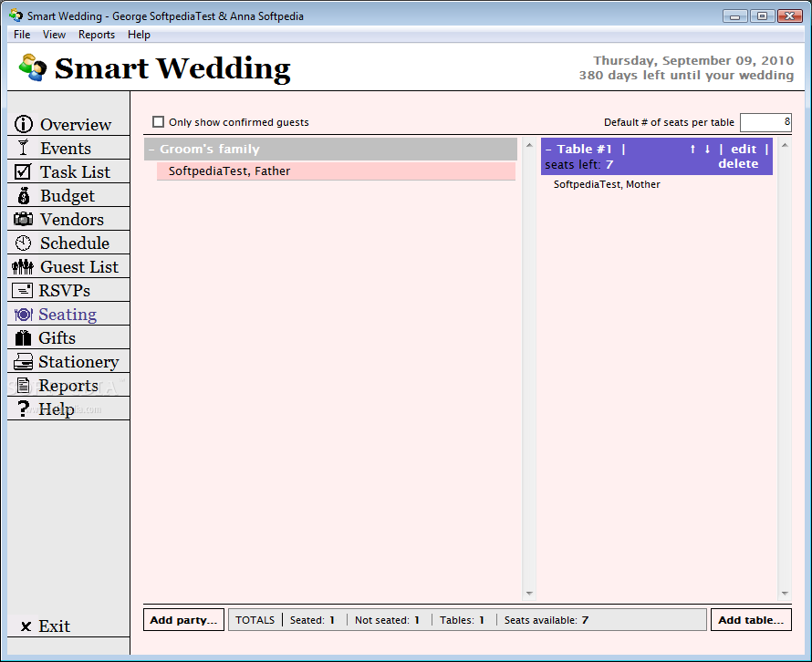Screen dimensions: 812x662
Task: Click the Guest List people icon
Action: coord(23,266)
